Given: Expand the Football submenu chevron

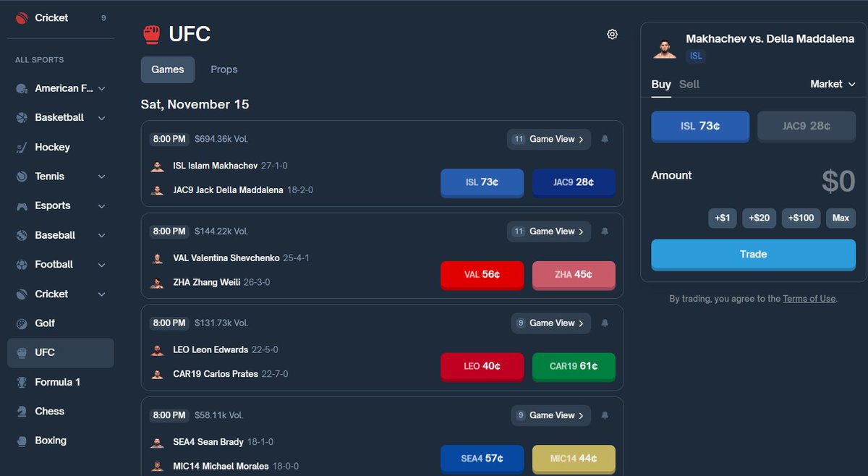Looking at the screenshot, I should (101, 265).
